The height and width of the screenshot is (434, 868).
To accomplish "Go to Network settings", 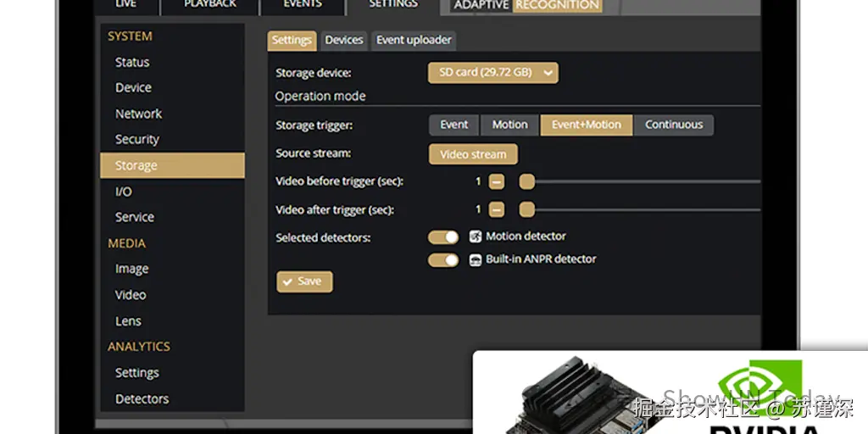I will (138, 114).
